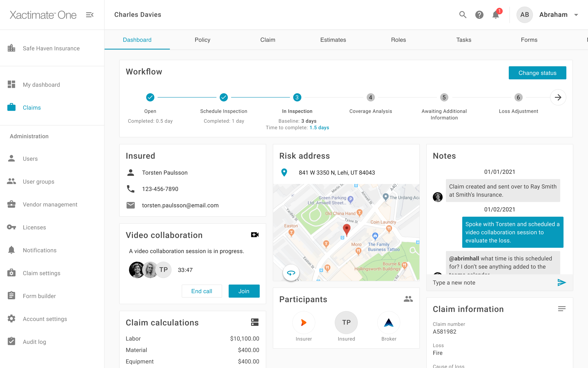Viewport: 588px width, 368px height.
Task: Collapse the sidebar menu icon
Action: coord(90,15)
